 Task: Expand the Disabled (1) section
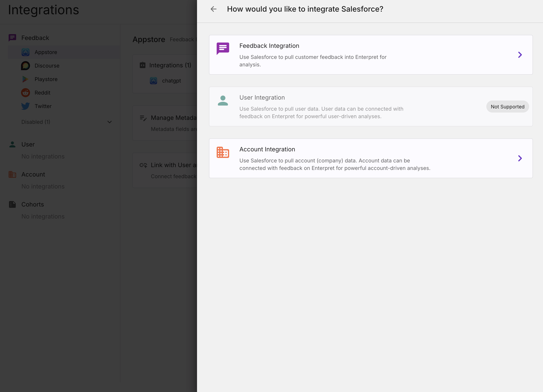[109, 122]
